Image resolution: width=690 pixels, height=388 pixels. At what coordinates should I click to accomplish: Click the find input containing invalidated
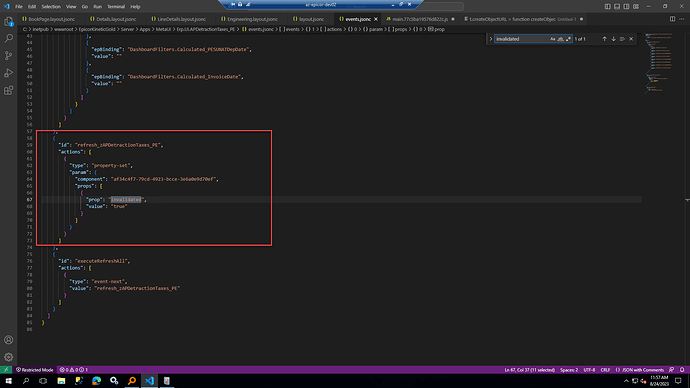[x=522, y=39]
